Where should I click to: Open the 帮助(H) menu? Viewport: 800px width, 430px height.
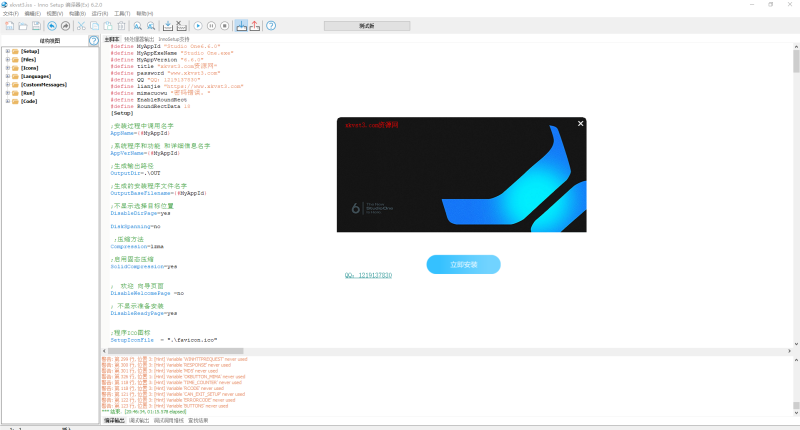[x=144, y=14]
